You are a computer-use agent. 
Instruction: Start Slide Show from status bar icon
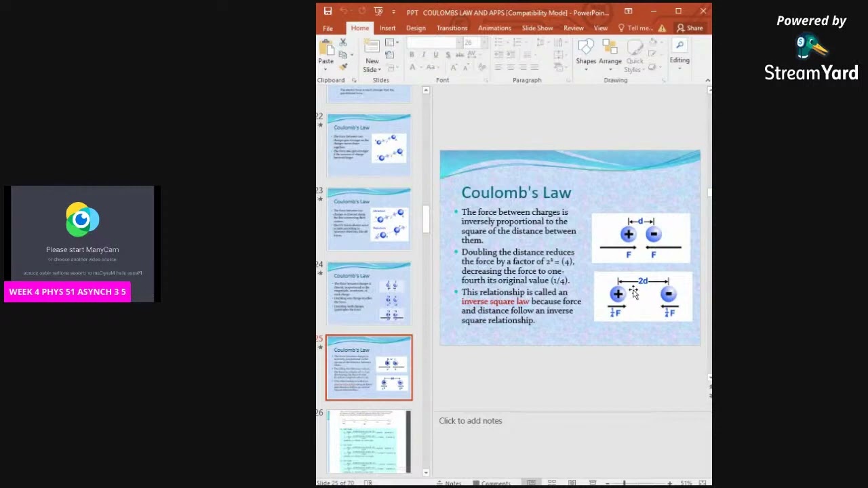[593, 483]
